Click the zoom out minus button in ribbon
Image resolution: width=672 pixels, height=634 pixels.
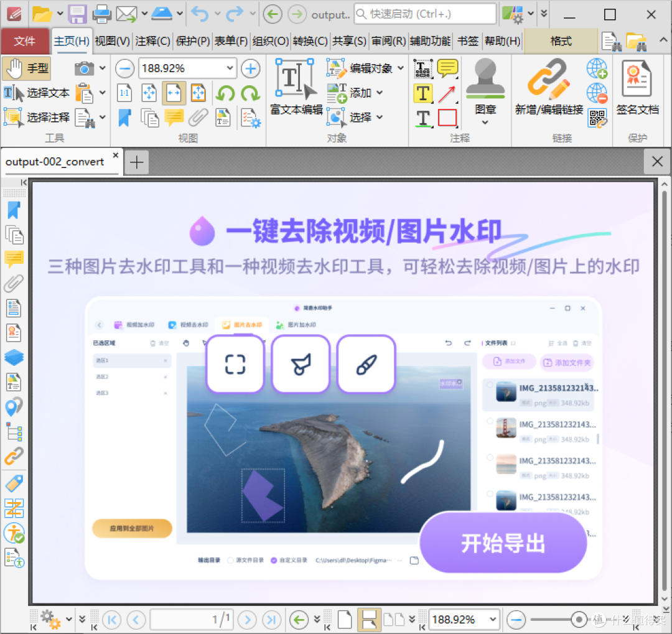(124, 68)
